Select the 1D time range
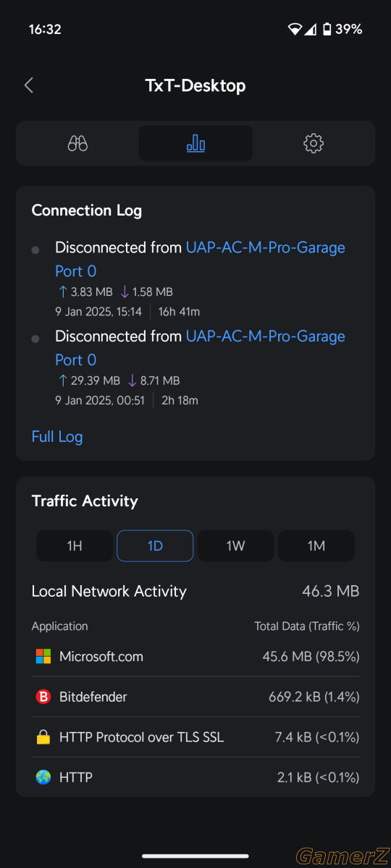 click(x=155, y=546)
